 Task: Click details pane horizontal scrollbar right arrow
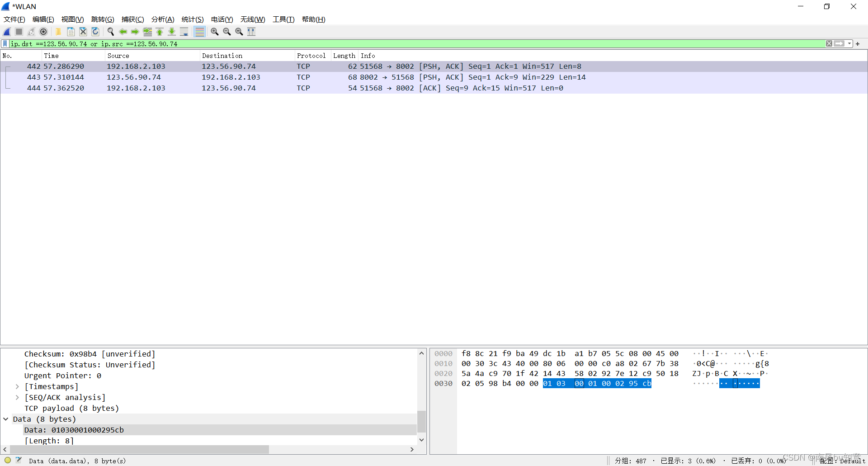(412, 450)
